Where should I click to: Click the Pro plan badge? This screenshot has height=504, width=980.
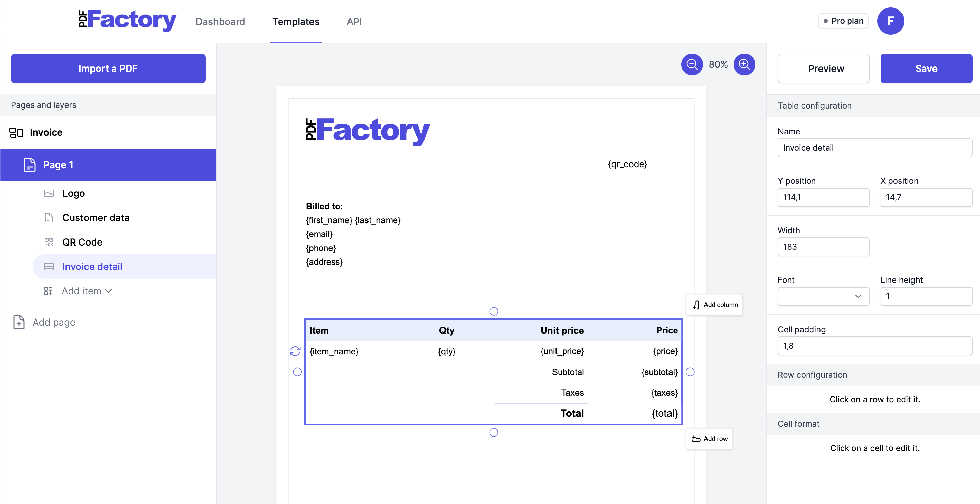[x=843, y=21]
